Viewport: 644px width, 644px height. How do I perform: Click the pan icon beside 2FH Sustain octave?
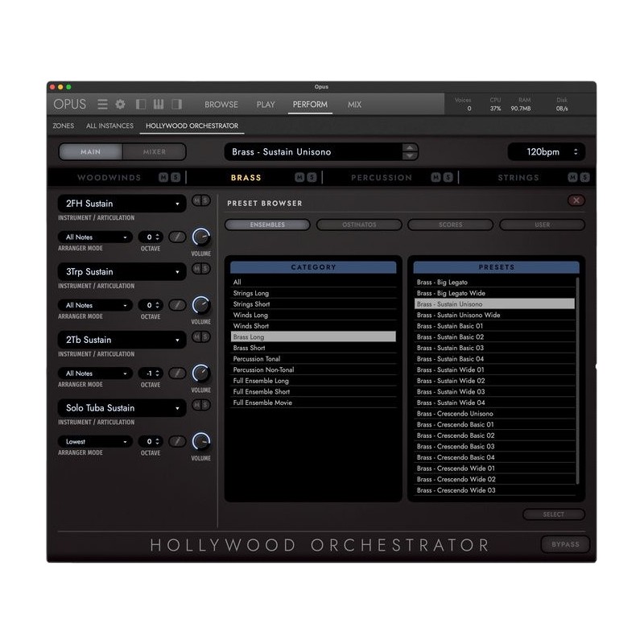[x=177, y=237]
